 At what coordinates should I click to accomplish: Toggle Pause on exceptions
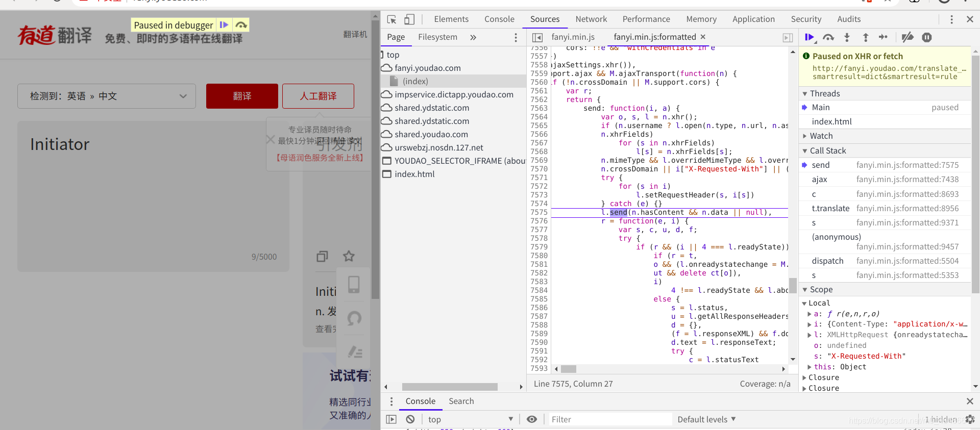927,37
